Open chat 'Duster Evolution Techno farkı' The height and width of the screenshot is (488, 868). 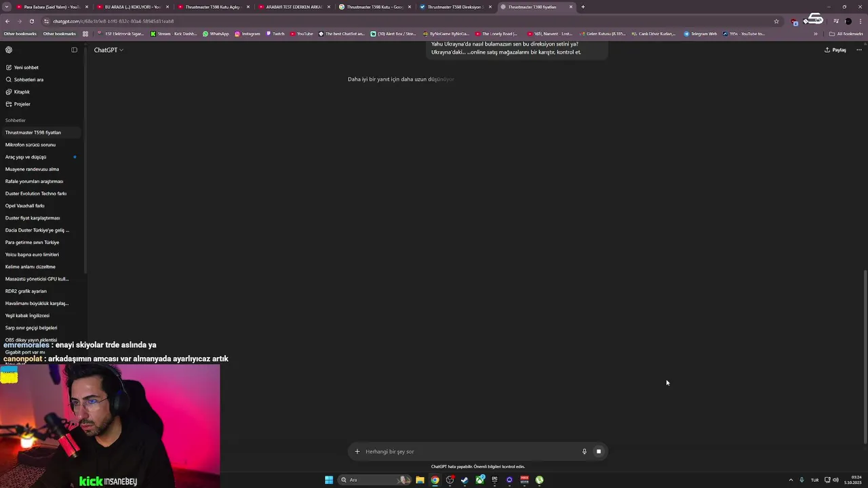(x=41, y=193)
